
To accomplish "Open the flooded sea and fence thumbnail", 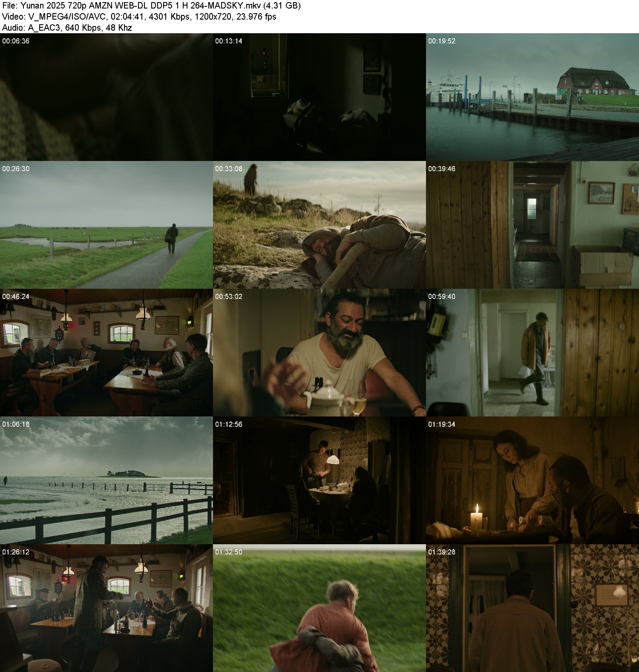I will pyautogui.click(x=106, y=480).
